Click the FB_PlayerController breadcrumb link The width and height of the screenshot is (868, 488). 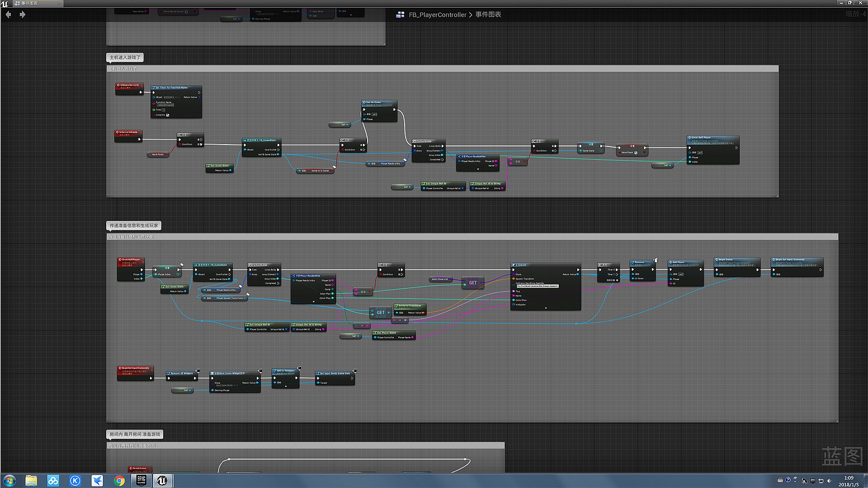pyautogui.click(x=437, y=14)
